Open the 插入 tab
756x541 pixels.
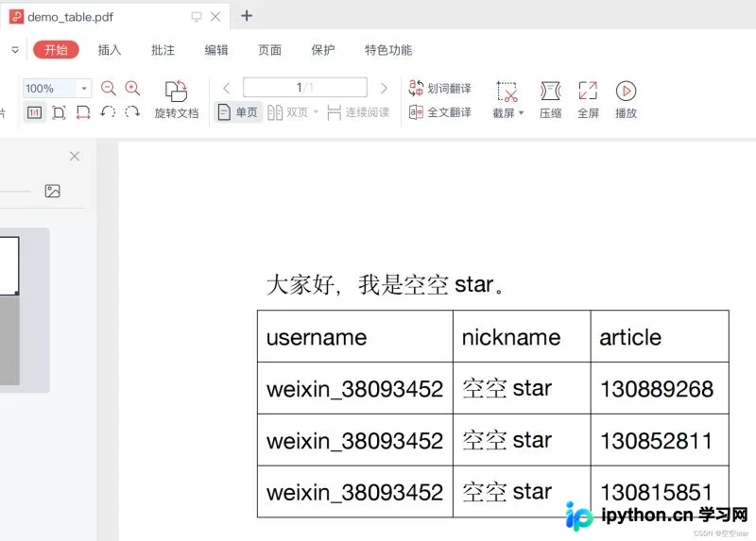(x=110, y=50)
